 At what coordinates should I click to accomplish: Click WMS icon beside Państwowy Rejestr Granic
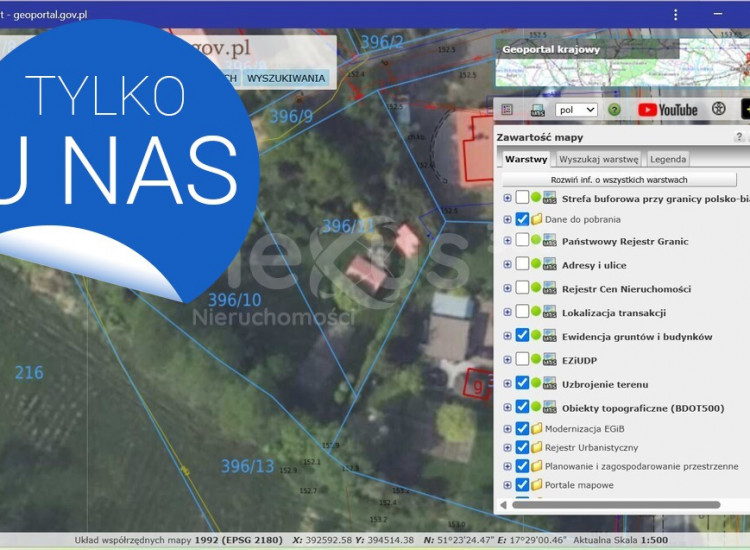click(550, 241)
